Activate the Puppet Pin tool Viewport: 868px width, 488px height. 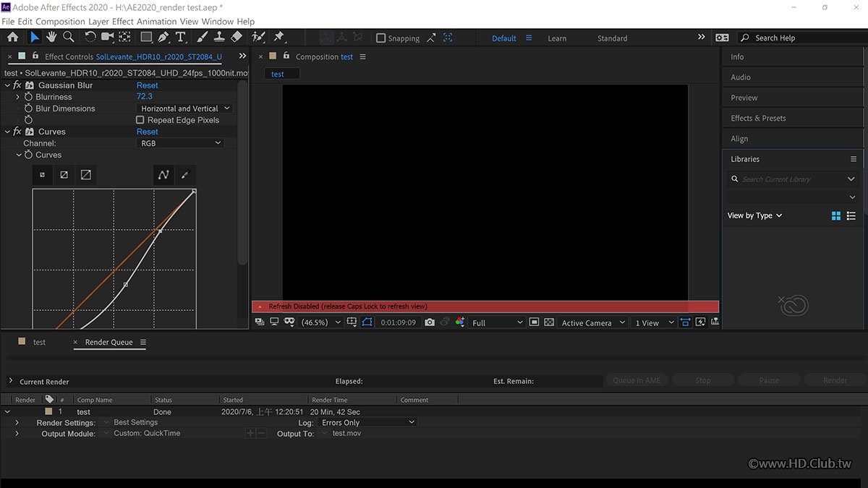pyautogui.click(x=278, y=37)
